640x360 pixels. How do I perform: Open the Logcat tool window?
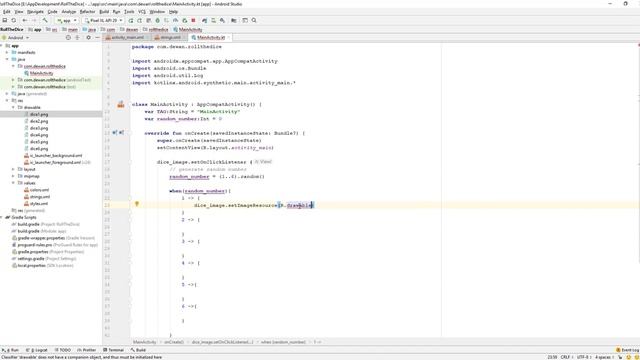click(37, 350)
